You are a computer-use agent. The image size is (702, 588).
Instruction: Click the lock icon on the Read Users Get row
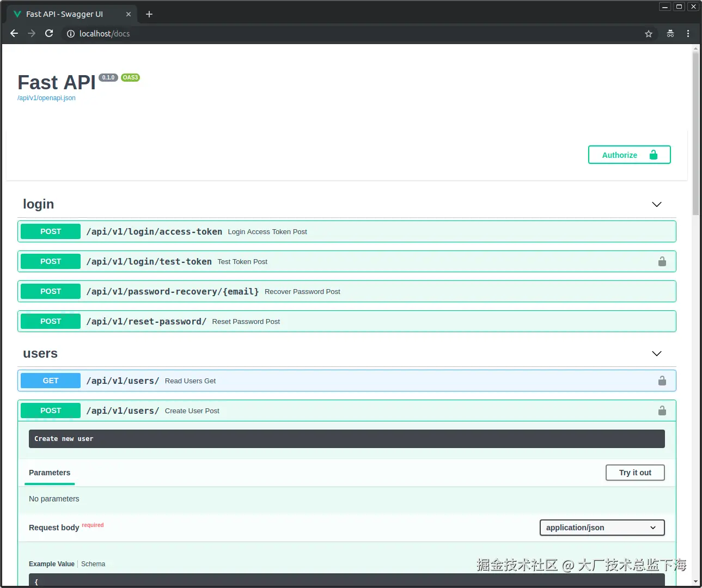pyautogui.click(x=662, y=381)
